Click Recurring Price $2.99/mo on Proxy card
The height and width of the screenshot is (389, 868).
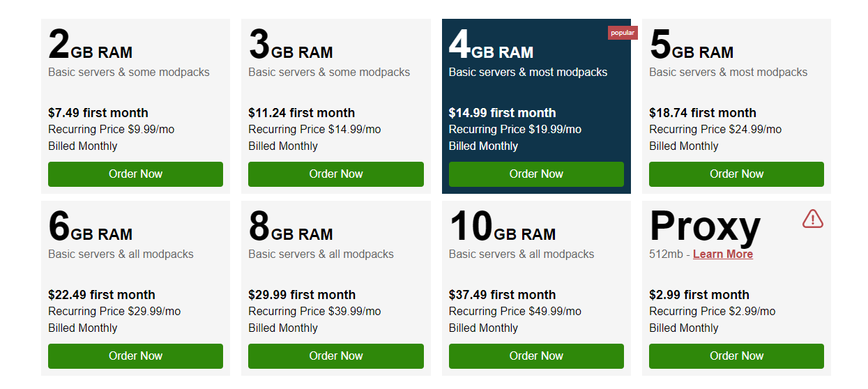(712, 312)
